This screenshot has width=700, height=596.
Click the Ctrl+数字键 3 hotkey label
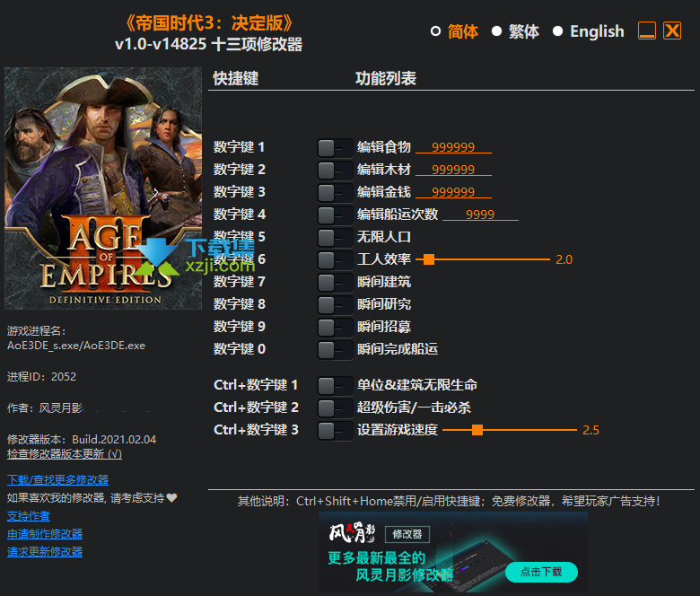[256, 429]
